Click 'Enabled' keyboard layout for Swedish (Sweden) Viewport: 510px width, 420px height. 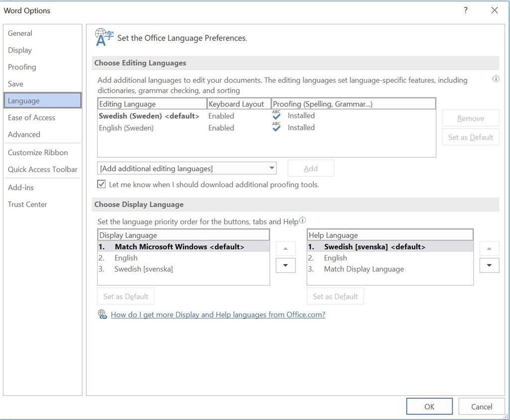221,116
